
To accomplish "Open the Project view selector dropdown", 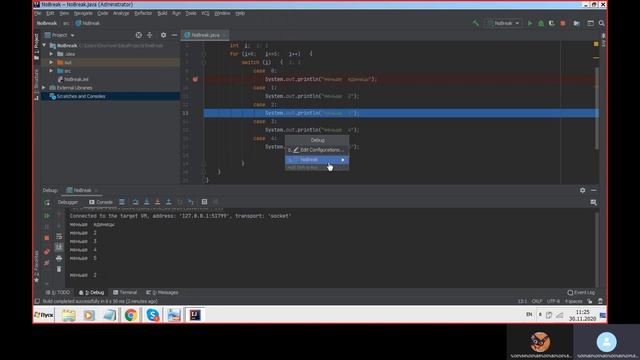I will [x=60, y=35].
